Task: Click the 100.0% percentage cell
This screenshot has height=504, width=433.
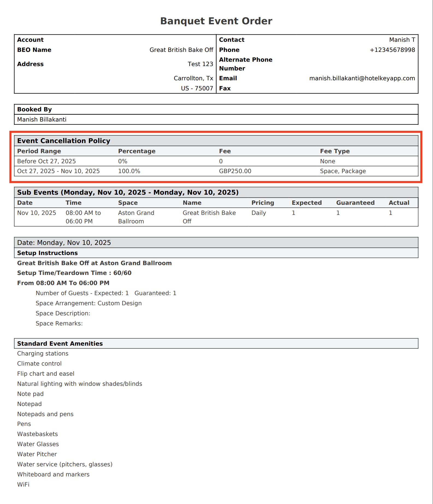Action: click(129, 171)
